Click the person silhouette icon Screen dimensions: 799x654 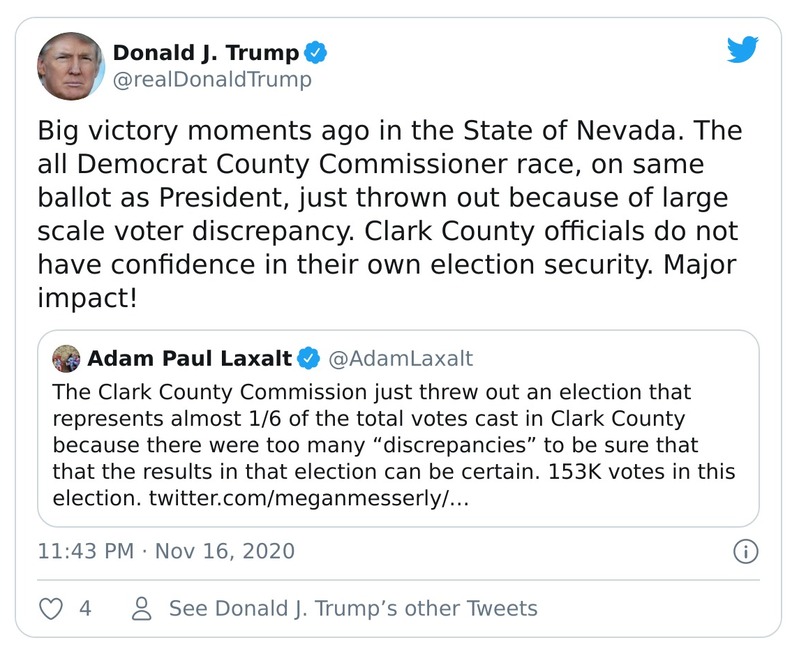(142, 608)
